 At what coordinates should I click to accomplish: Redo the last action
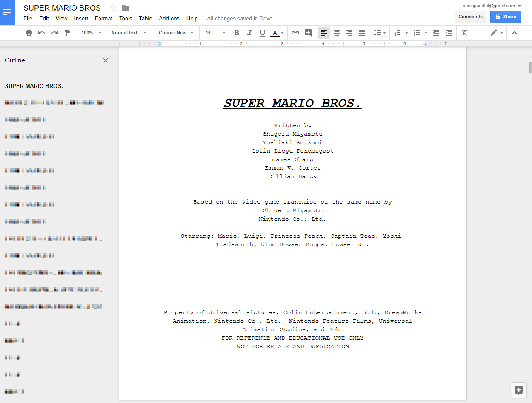54,33
